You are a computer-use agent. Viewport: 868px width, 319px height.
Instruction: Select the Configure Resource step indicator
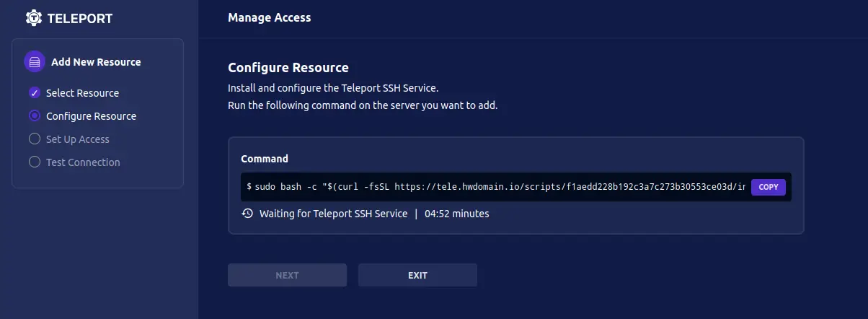pos(34,116)
